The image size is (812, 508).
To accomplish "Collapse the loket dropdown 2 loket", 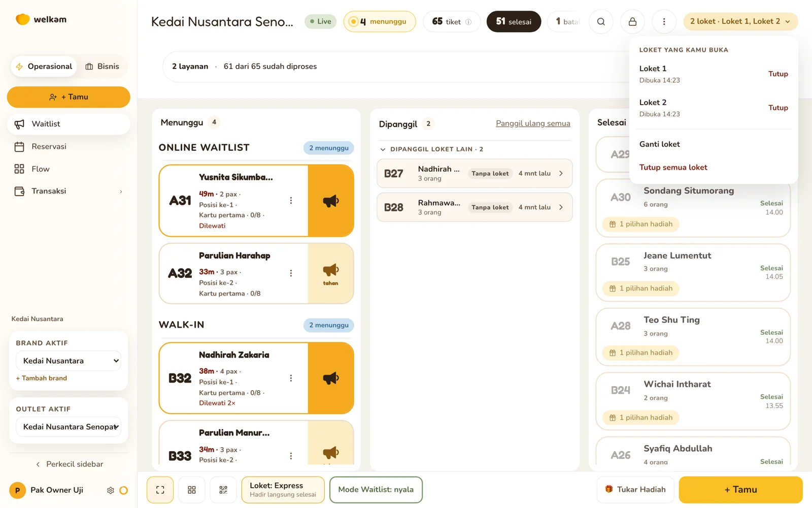I will pos(740,21).
